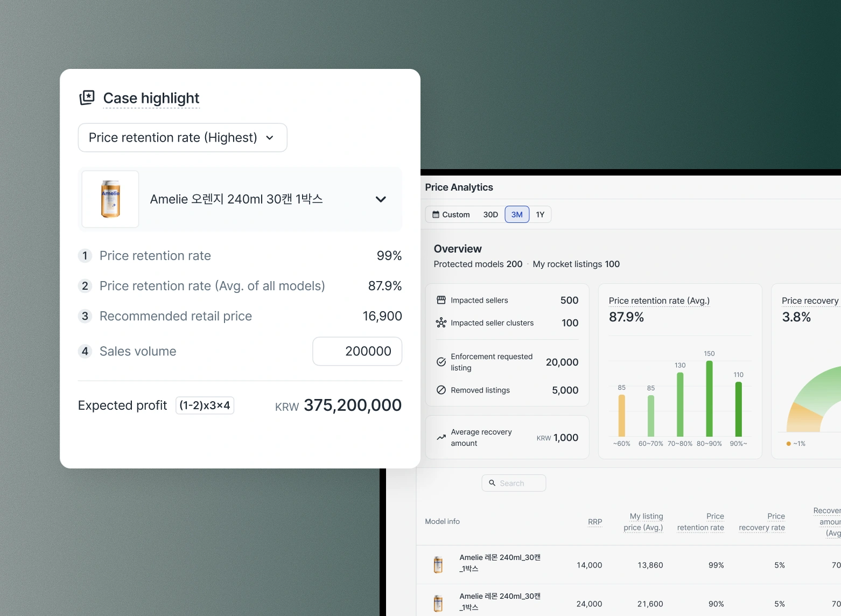Viewport: 841px width, 616px height.
Task: Select the Impacted sellers storefront icon
Action: point(440,300)
